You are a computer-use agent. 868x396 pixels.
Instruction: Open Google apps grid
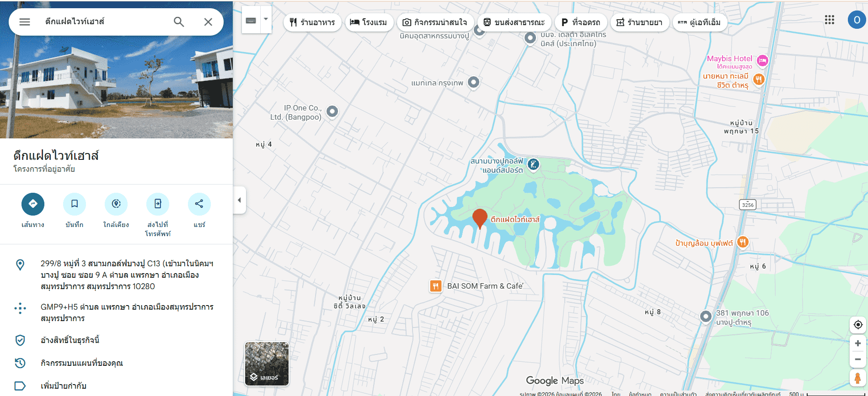tap(830, 20)
